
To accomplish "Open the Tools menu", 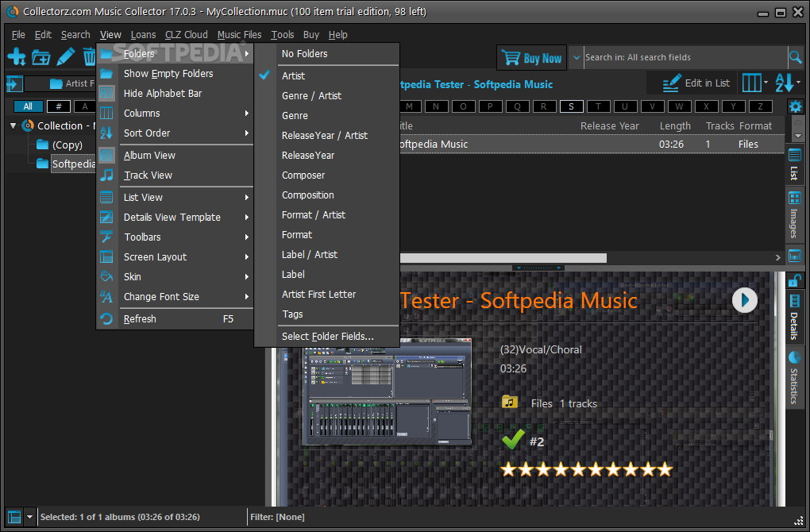I will pos(283,35).
